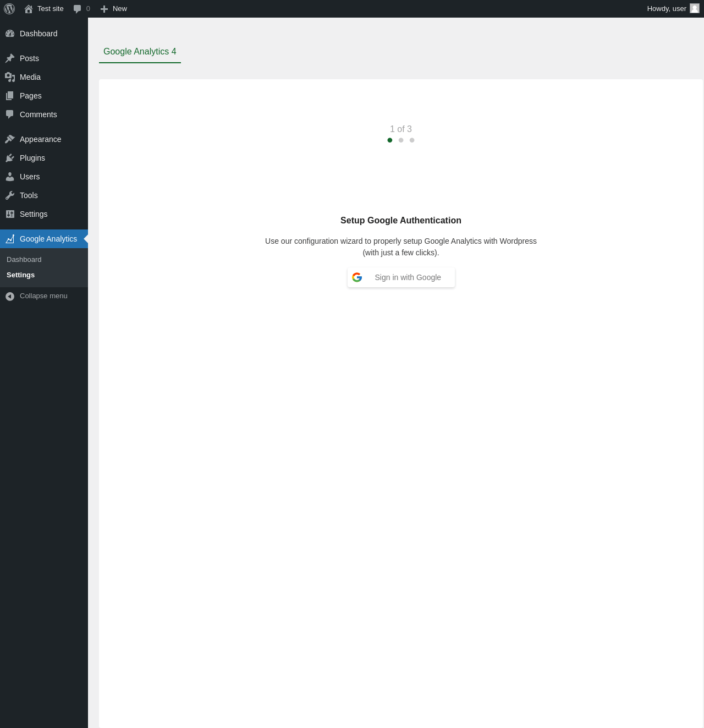This screenshot has width=704, height=728.
Task: Select the second wizard step dot
Action: click(x=401, y=140)
